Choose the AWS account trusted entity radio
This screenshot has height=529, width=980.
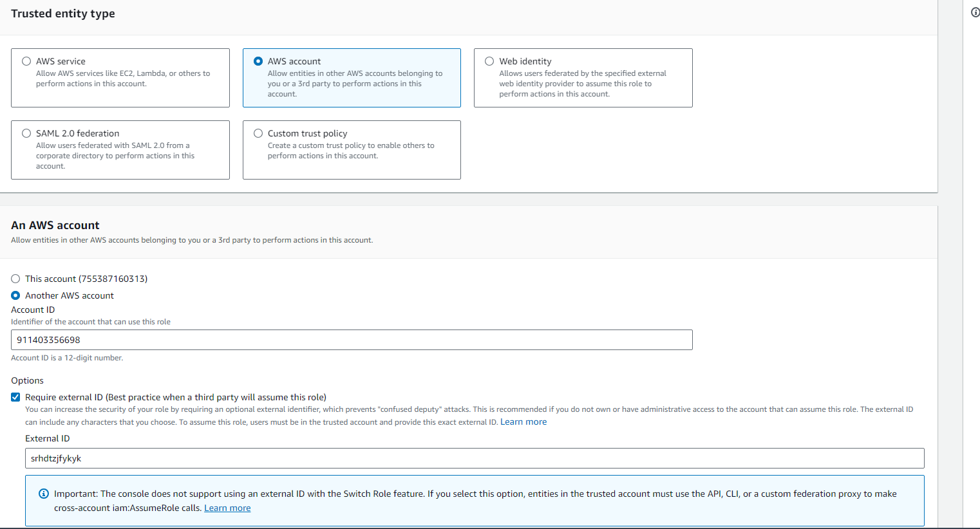258,61
